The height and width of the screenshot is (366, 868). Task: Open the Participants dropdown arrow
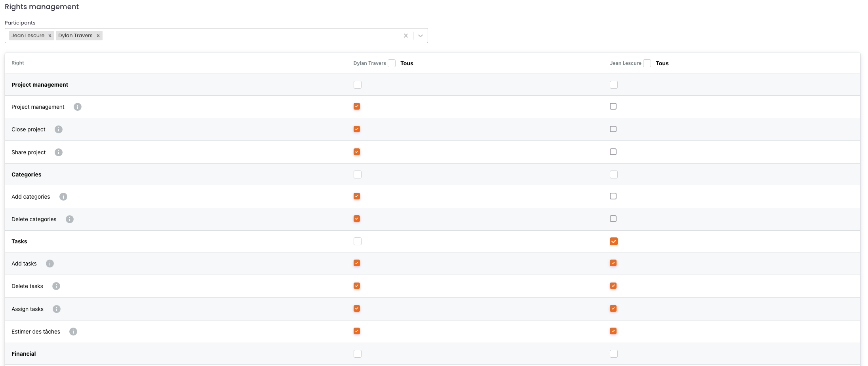click(421, 36)
